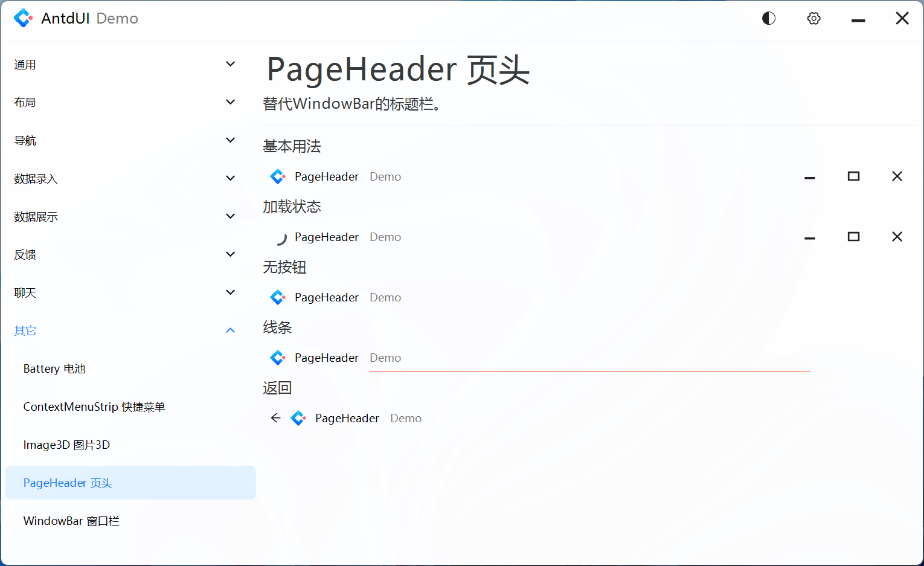This screenshot has width=924, height=566.
Task: Toggle maximize state in 基本用法 demo header
Action: coord(853,176)
